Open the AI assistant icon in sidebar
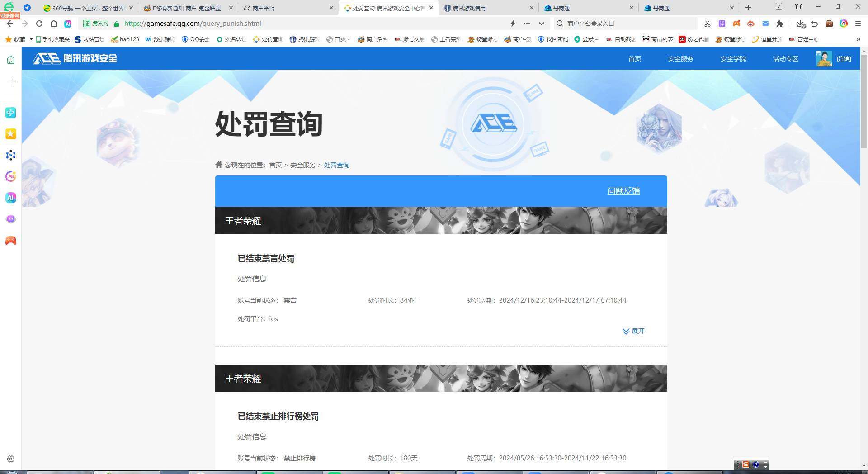This screenshot has height=474, width=868. coord(10,176)
